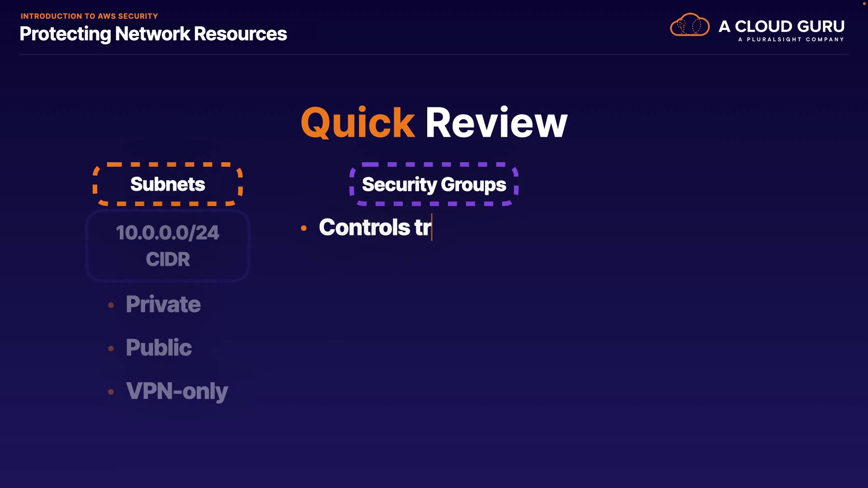Click the Private bullet item

(x=163, y=304)
